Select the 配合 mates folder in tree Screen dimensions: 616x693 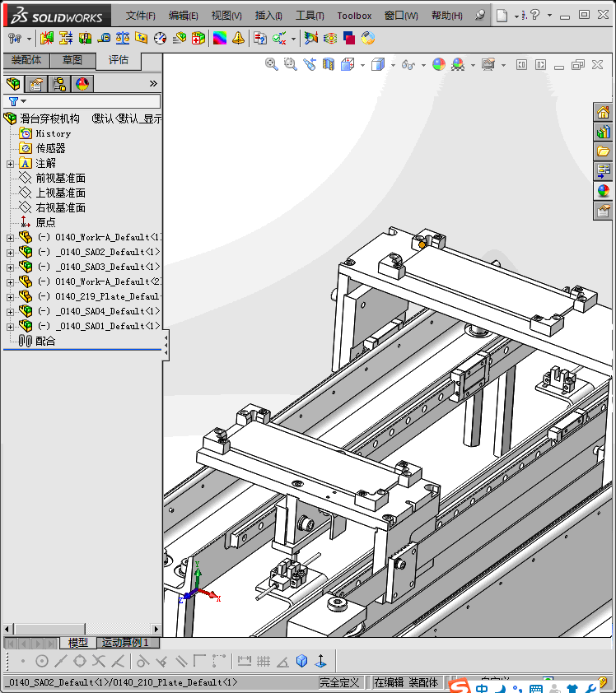pyautogui.click(x=45, y=341)
